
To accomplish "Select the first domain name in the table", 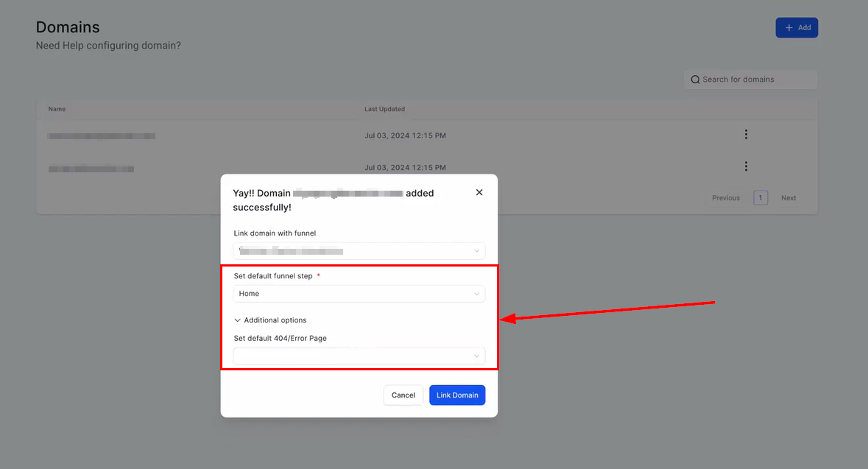I will pos(102,136).
